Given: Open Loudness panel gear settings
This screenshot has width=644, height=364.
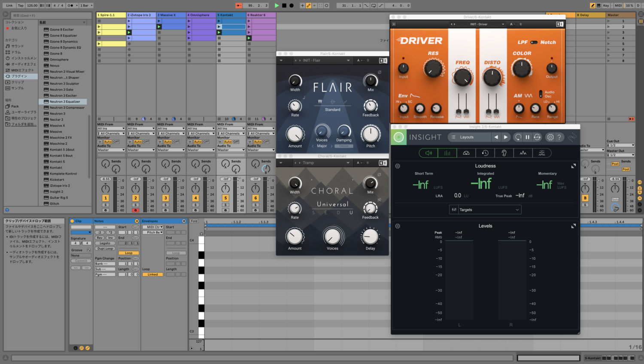Looking at the screenshot, I should click(398, 166).
